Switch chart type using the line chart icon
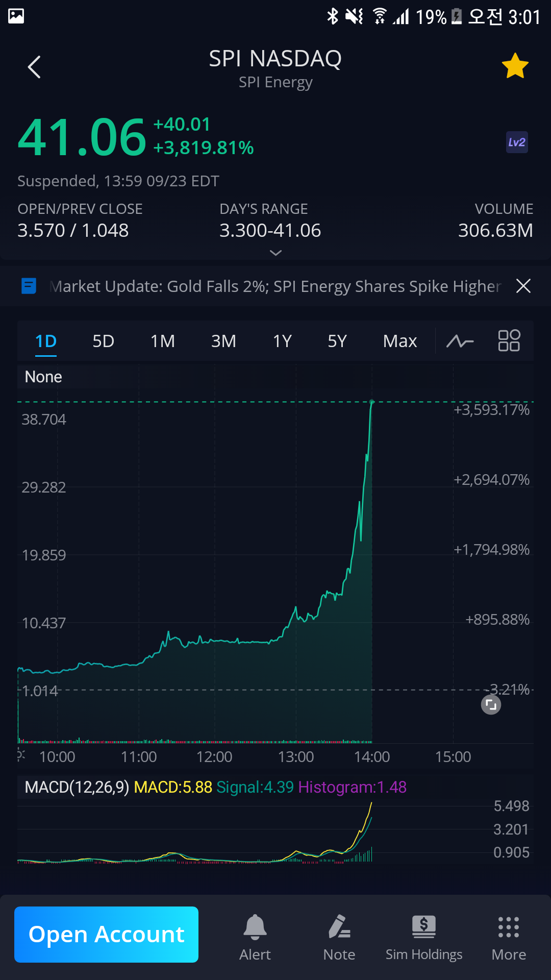Image resolution: width=551 pixels, height=980 pixels. [x=460, y=341]
